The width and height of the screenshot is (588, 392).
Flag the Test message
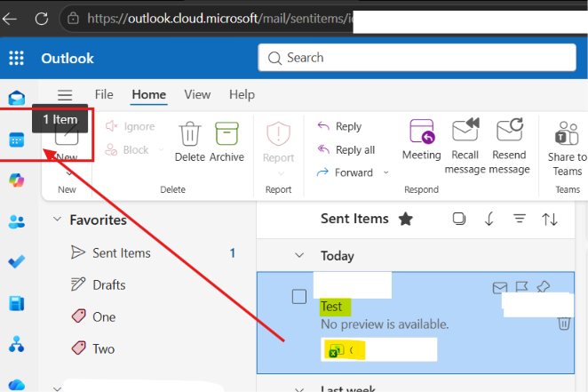tap(521, 287)
